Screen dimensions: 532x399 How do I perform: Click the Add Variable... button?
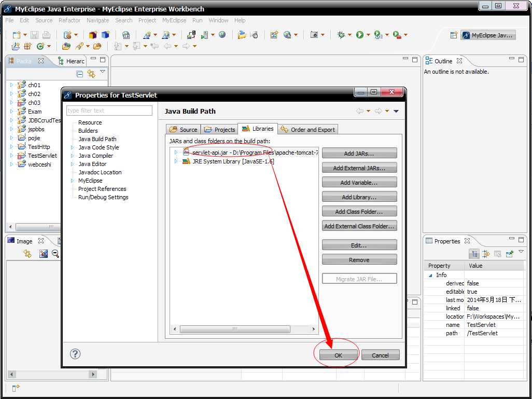pos(359,182)
